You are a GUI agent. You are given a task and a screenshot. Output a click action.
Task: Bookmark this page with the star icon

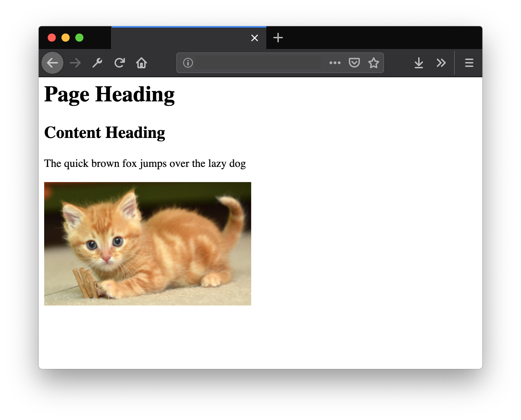[x=374, y=62]
